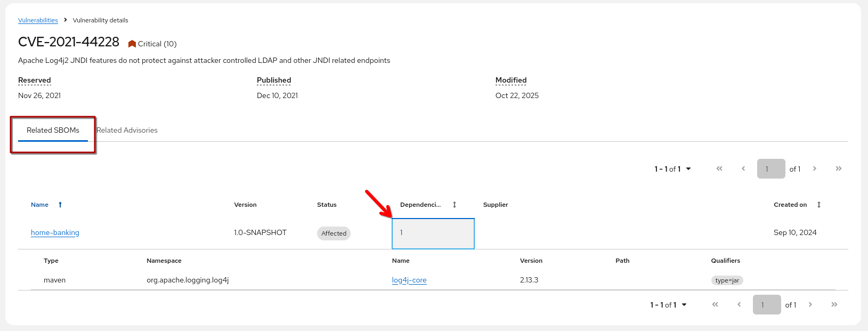Click the Reserved date label
868x331 pixels.
pyautogui.click(x=35, y=80)
